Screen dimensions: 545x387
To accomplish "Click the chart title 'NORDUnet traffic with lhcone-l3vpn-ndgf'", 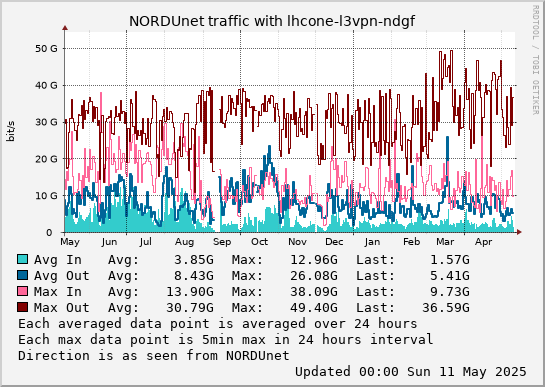I will (x=272, y=21).
